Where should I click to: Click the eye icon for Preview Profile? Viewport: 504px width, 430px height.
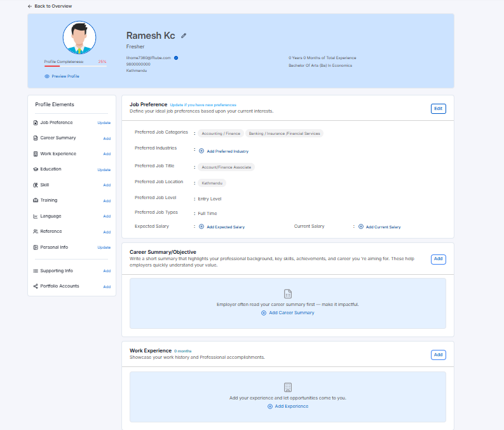coord(47,76)
